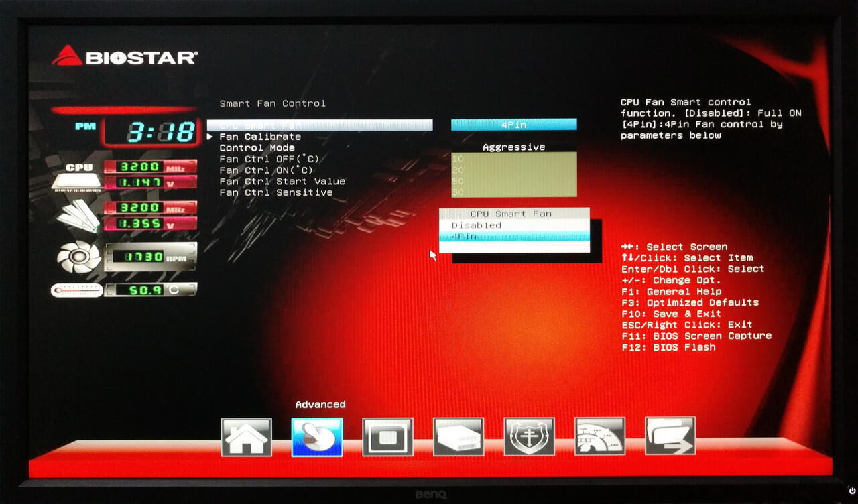Viewport: 858px width, 504px height.
Task: Click the F12: BIOS Flash hint
Action: pos(668,347)
